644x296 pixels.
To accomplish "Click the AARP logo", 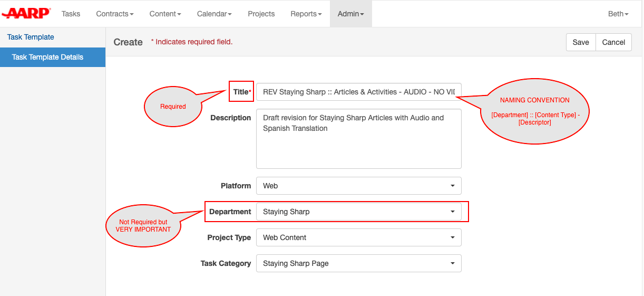I will pyautogui.click(x=26, y=14).
